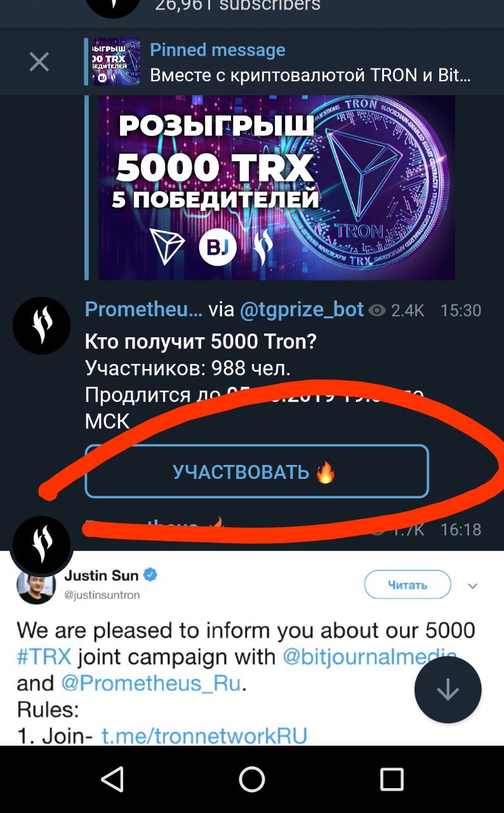
Task: Open the Prometheus channel name link
Action: pos(144,309)
